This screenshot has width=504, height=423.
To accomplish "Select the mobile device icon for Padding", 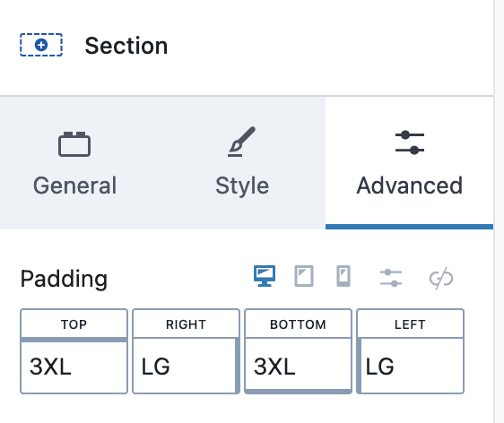I will pyautogui.click(x=343, y=276).
